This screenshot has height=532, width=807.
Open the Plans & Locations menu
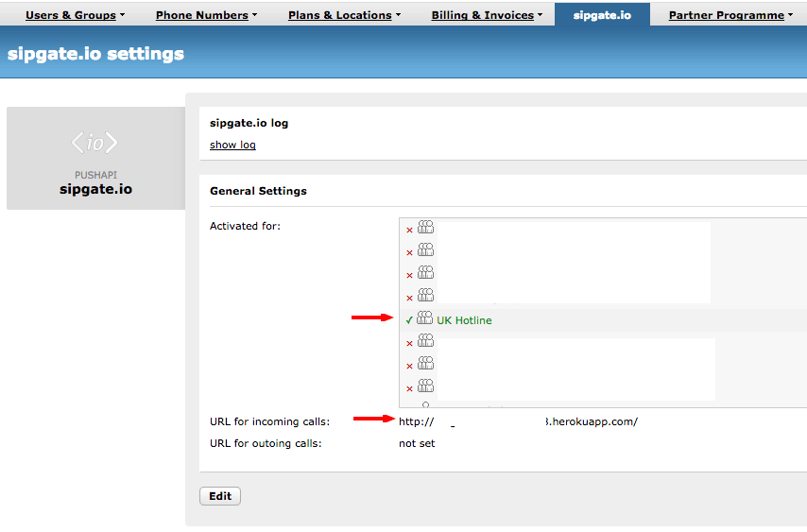(x=339, y=15)
